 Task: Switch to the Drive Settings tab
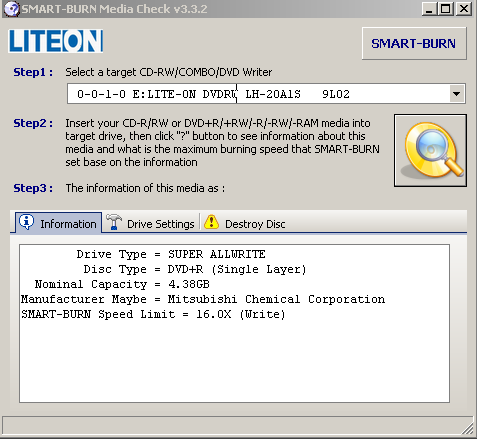[150, 223]
